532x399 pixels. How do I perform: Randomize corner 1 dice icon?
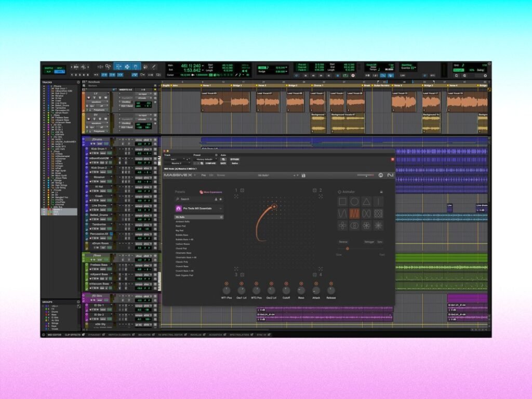coord(242,190)
